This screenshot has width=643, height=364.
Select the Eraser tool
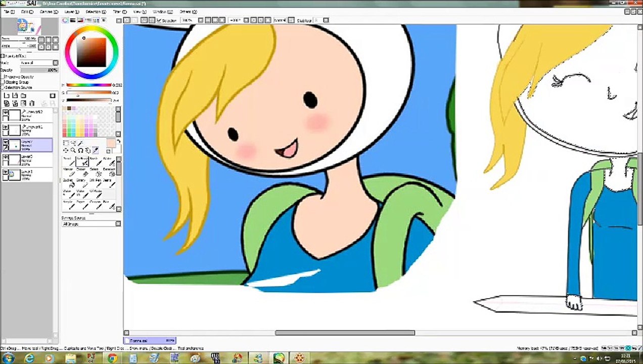coord(82,173)
